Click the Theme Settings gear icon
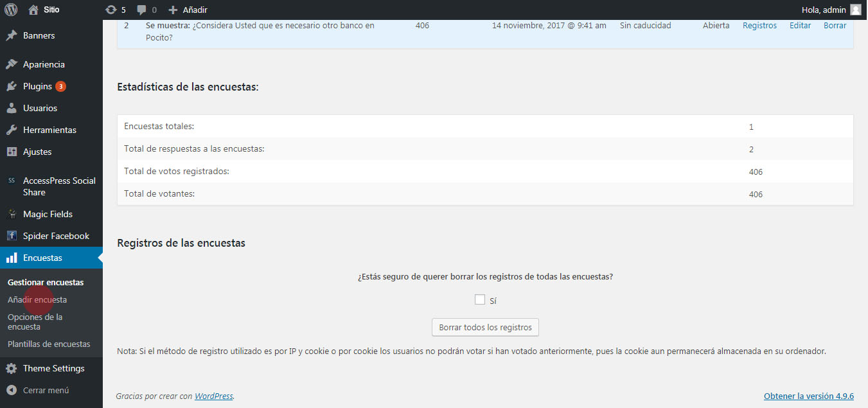The height and width of the screenshot is (408, 868). (x=10, y=368)
